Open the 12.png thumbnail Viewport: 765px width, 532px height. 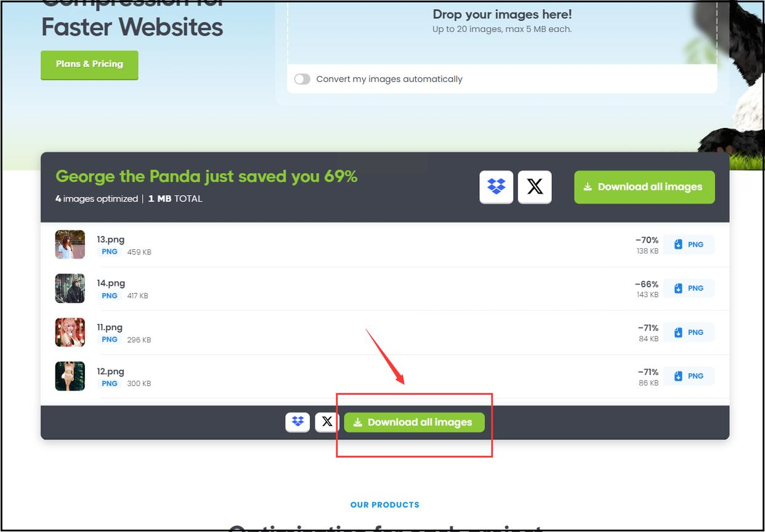click(x=70, y=376)
